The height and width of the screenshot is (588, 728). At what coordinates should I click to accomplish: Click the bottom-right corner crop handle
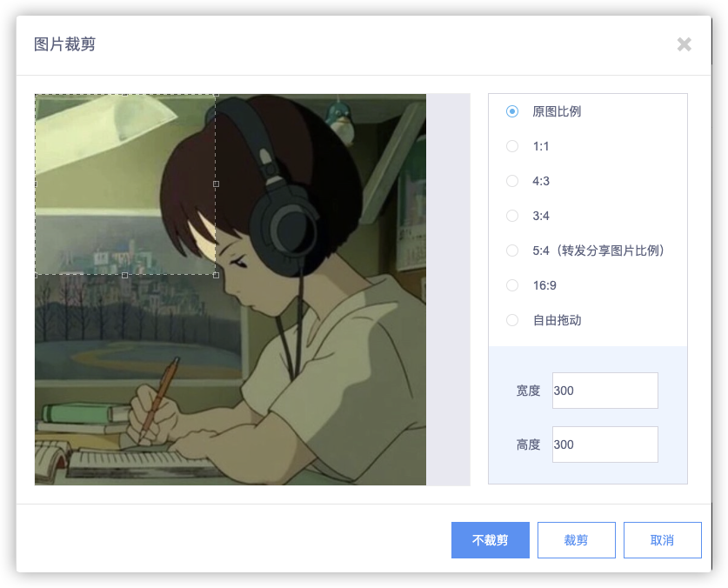pyautogui.click(x=216, y=276)
